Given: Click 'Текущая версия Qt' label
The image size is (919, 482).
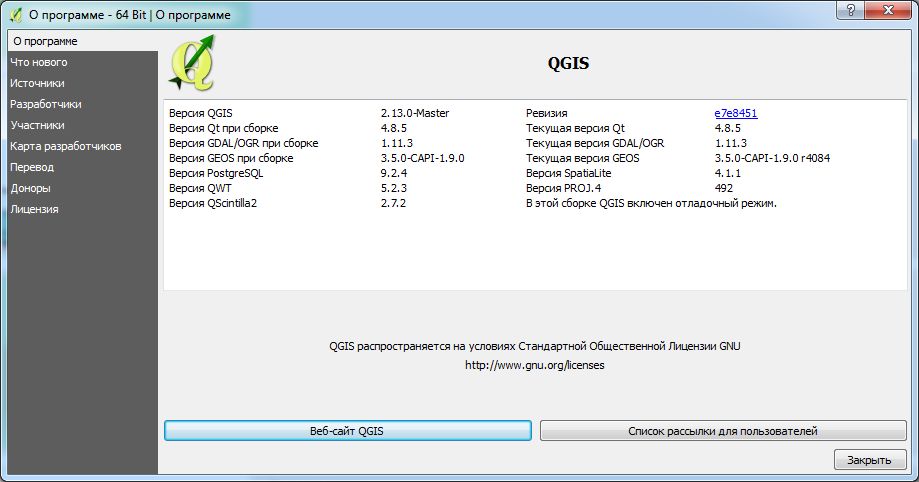Looking at the screenshot, I should (x=575, y=128).
